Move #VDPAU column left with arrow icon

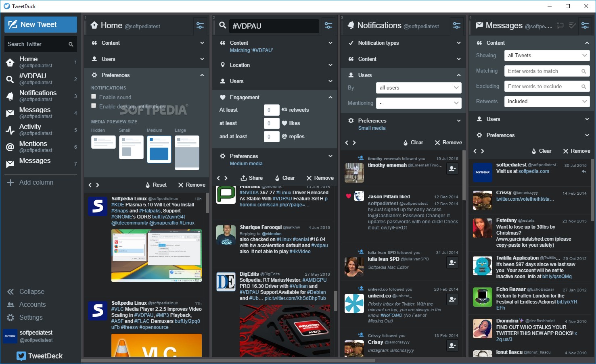tap(219, 178)
